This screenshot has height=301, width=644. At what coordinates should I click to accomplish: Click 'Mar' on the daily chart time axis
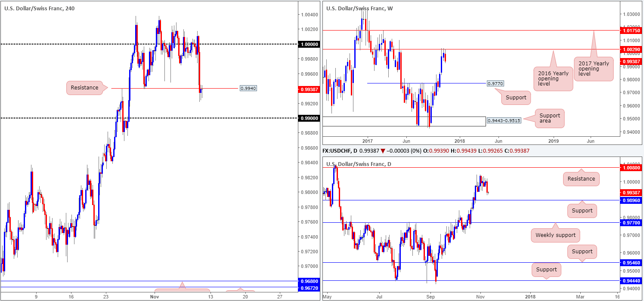tap(580, 297)
